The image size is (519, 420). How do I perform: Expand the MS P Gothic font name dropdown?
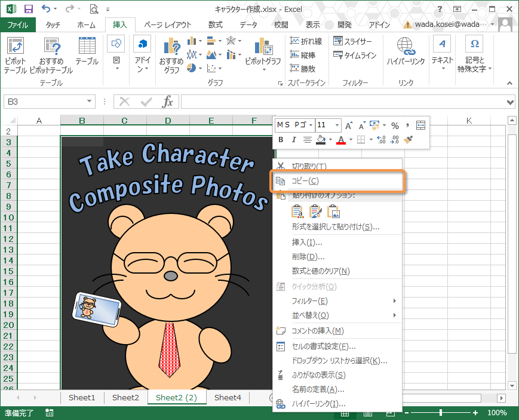(309, 125)
